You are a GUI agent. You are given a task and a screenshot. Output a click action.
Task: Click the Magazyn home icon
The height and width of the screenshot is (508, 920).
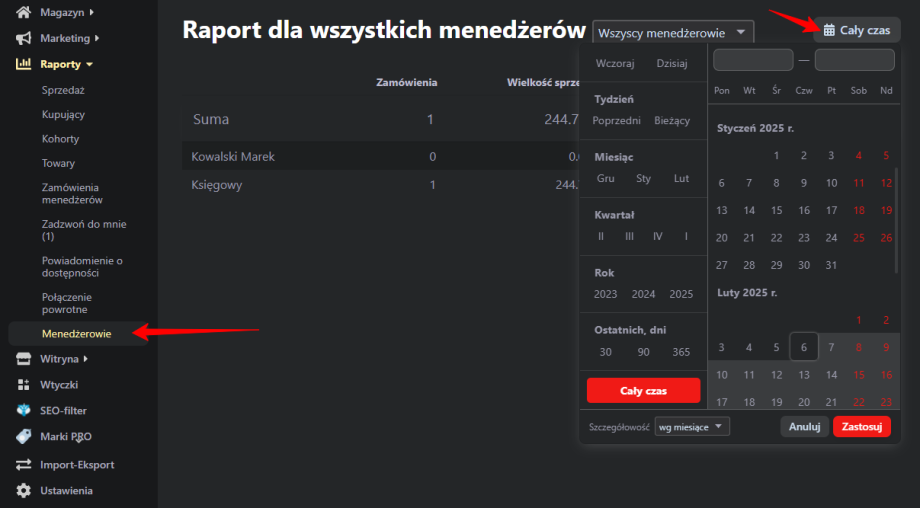click(x=23, y=12)
